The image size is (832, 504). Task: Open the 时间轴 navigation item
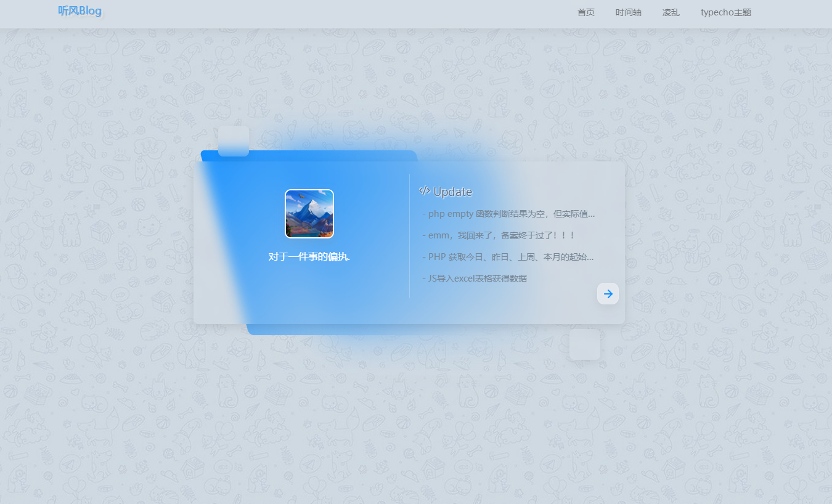tap(629, 12)
